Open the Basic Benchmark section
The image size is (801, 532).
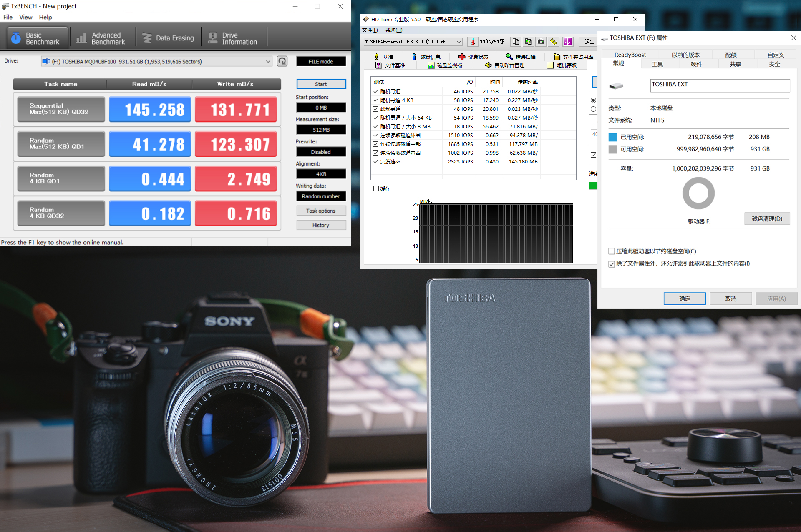pos(37,38)
